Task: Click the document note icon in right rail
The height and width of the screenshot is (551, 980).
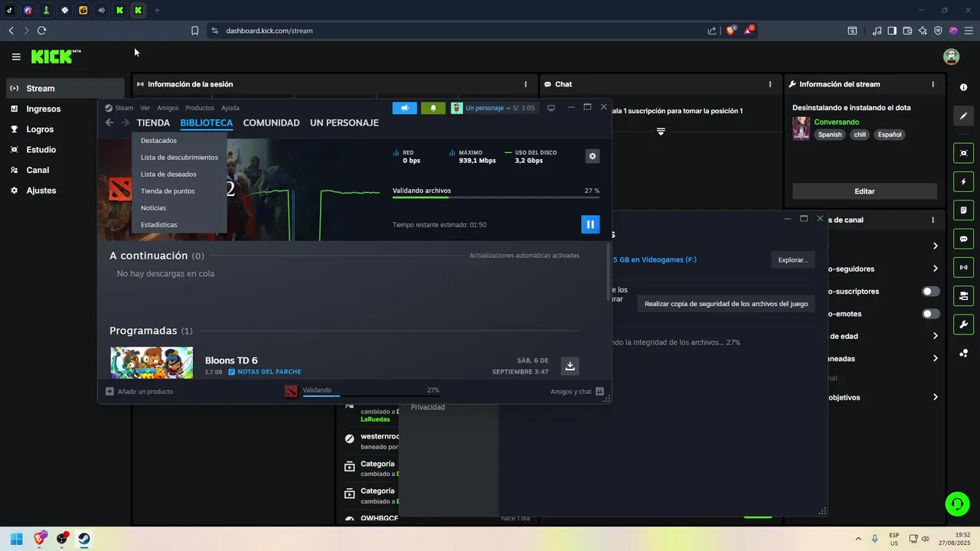Action: coord(963,210)
